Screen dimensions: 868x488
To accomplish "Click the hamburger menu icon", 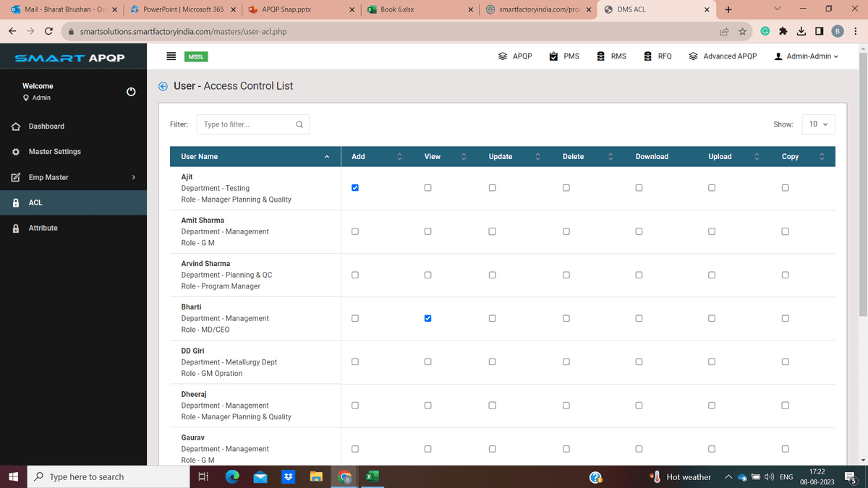I will pyautogui.click(x=171, y=56).
